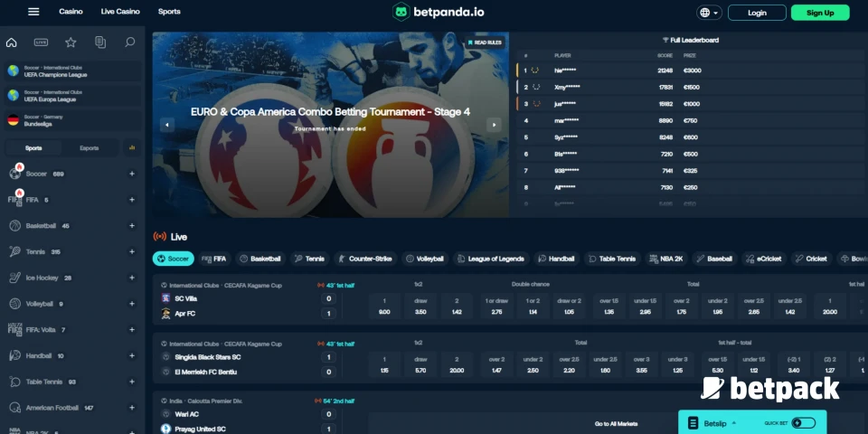Go to the previous banner slide

(167, 125)
